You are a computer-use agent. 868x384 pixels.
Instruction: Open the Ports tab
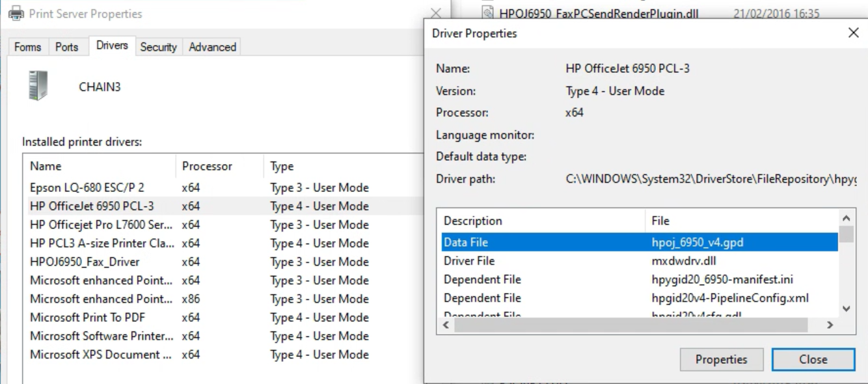coord(66,47)
